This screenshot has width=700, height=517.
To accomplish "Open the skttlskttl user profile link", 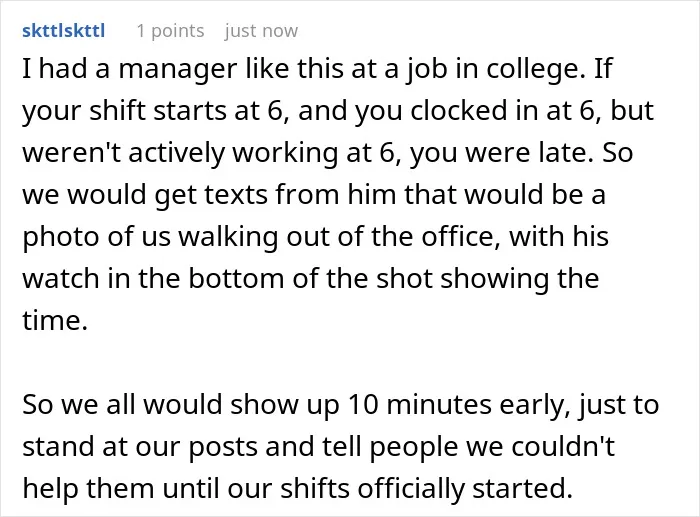I will (x=63, y=31).
